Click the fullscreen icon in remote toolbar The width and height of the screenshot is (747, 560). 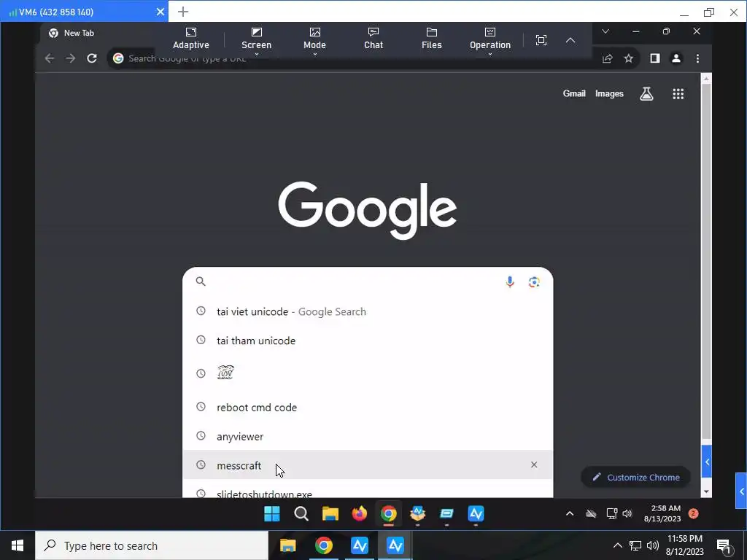[x=541, y=40]
